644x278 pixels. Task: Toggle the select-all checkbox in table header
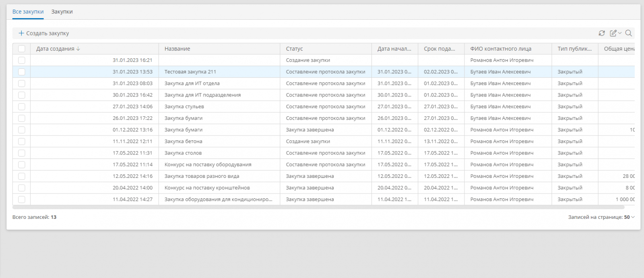tap(22, 49)
